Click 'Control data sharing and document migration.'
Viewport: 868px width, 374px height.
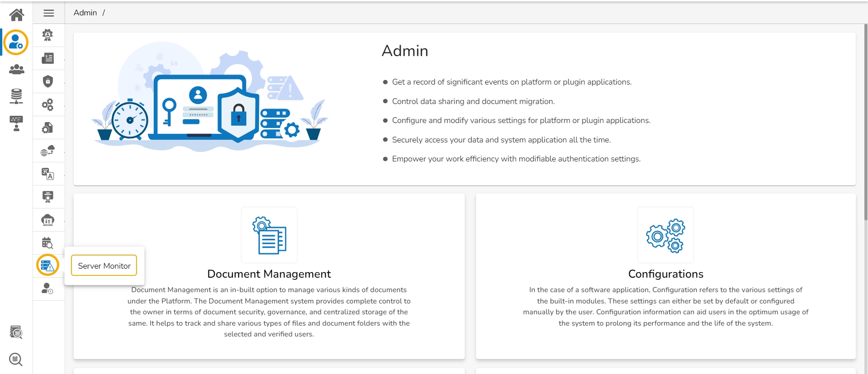point(473,101)
